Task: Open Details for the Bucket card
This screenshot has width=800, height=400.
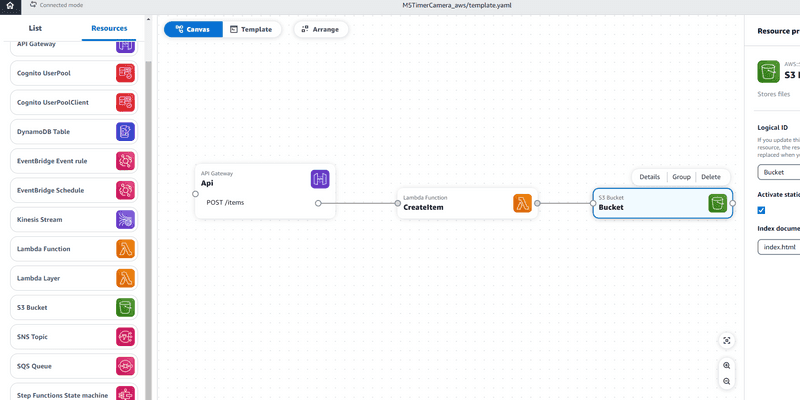Action: point(649,177)
